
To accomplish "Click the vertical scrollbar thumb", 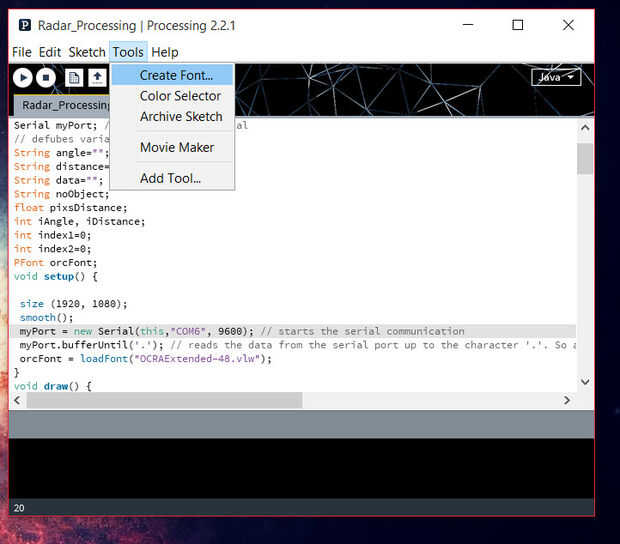I will tap(585, 159).
